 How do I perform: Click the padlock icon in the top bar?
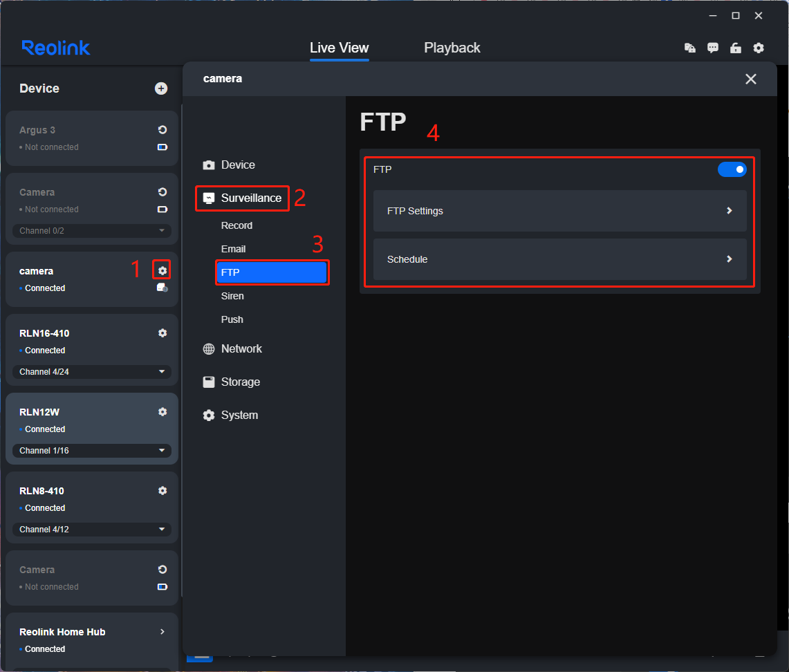736,48
